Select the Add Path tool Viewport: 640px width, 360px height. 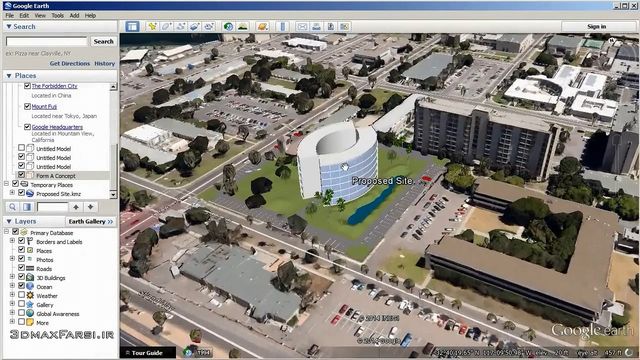tap(180, 27)
